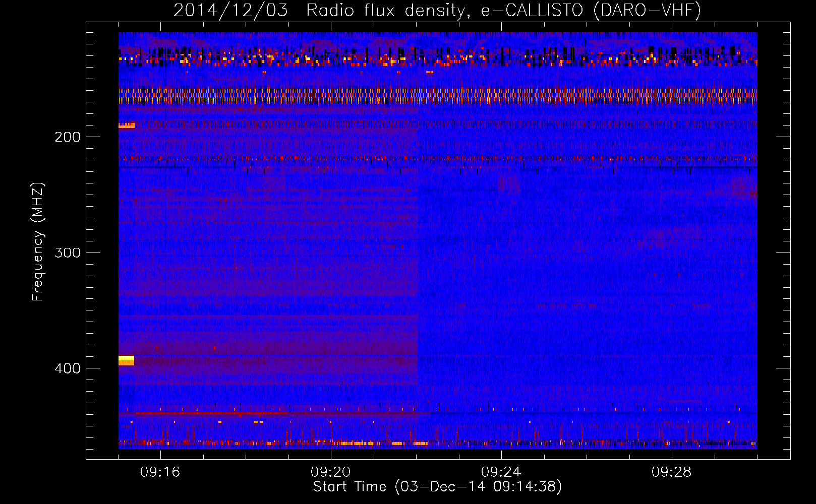Click the 'Frequency (MHZ)' axis label
This screenshot has height=504, width=816.
pos(38,241)
